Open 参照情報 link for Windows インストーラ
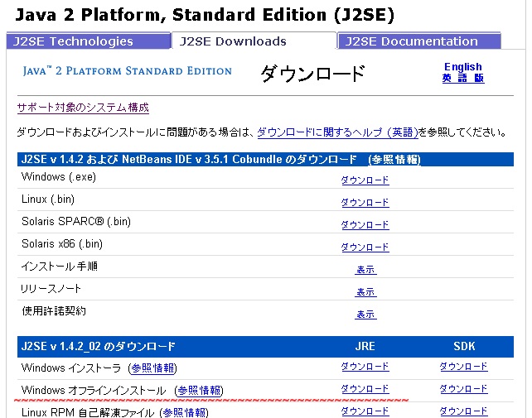Viewport: 532px width, 418px height. point(152,368)
